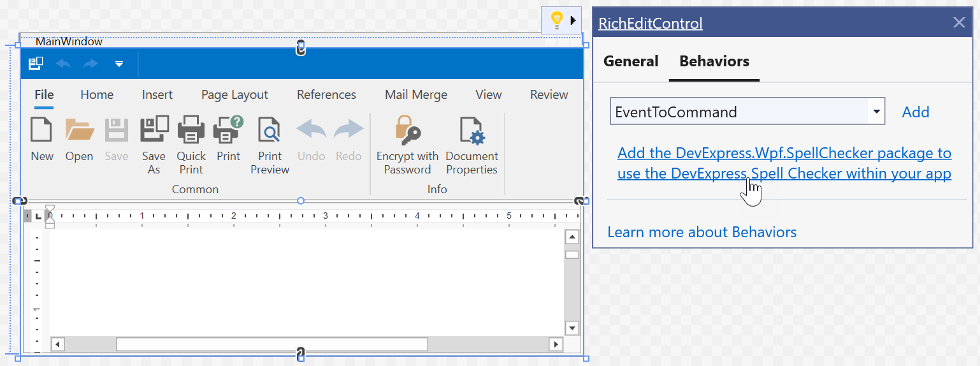Image resolution: width=980 pixels, height=366 pixels.
Task: Click the Add DevExpress.Wpf.SpellChecker package link
Action: click(784, 163)
